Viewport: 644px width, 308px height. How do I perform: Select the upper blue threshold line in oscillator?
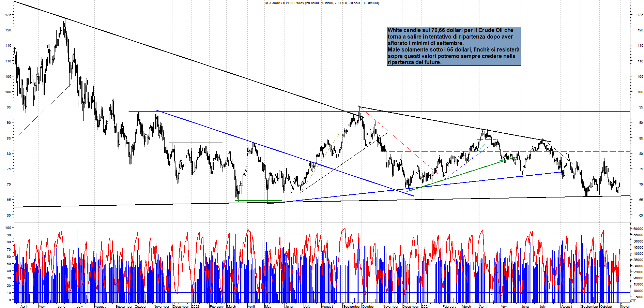tap(322, 235)
